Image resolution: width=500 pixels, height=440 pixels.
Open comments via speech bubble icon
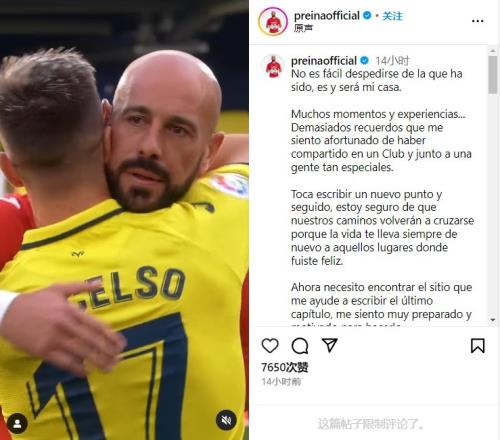[x=300, y=346]
